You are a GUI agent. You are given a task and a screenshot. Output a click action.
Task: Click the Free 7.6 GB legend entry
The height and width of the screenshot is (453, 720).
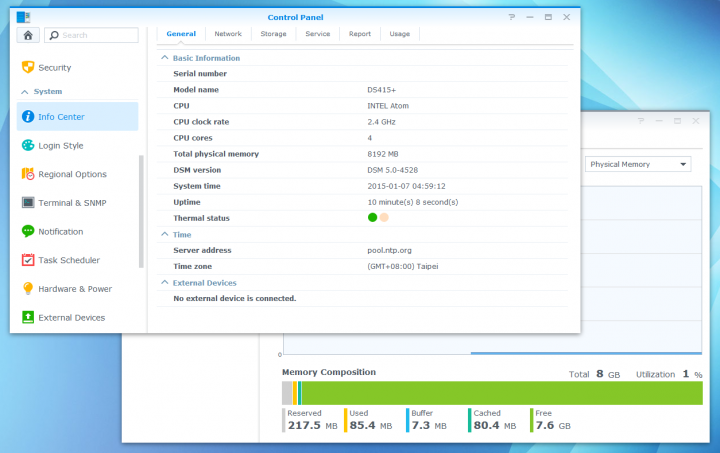point(551,420)
